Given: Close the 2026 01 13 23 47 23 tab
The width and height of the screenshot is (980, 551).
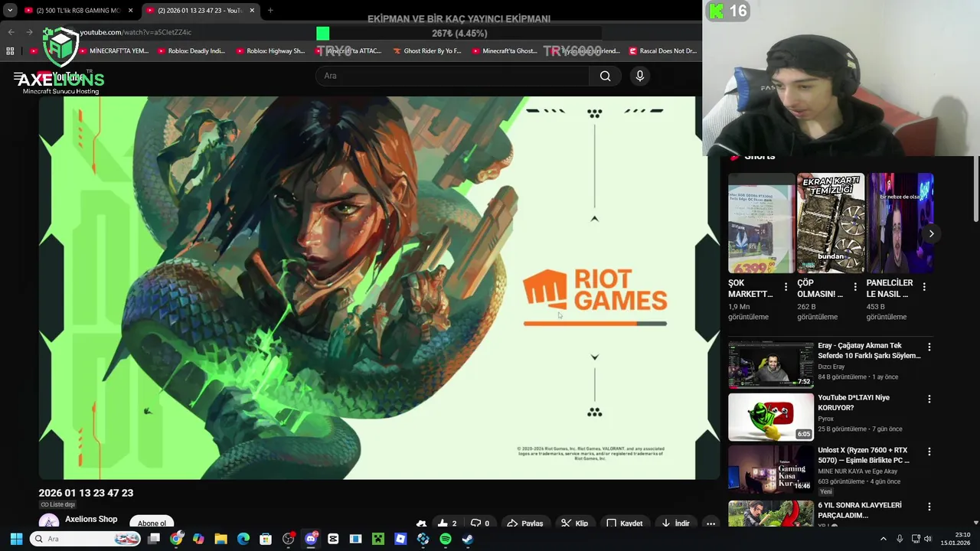Looking at the screenshot, I should (x=252, y=11).
